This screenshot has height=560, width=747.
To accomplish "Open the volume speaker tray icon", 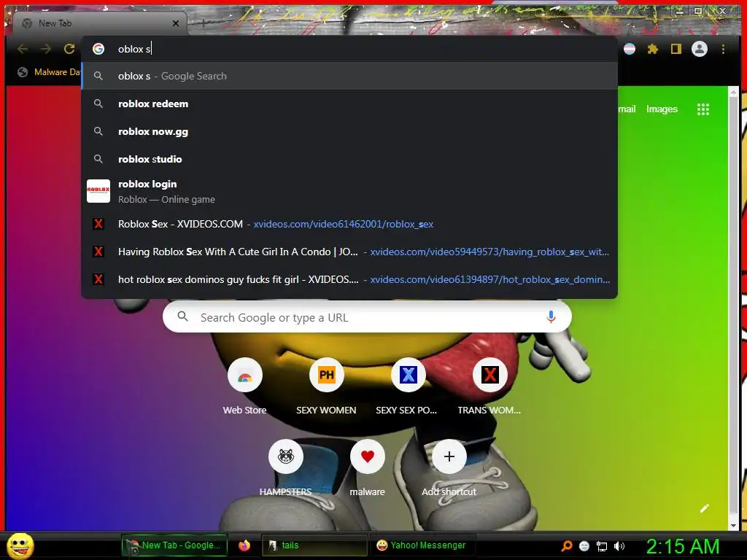I will pos(619,546).
